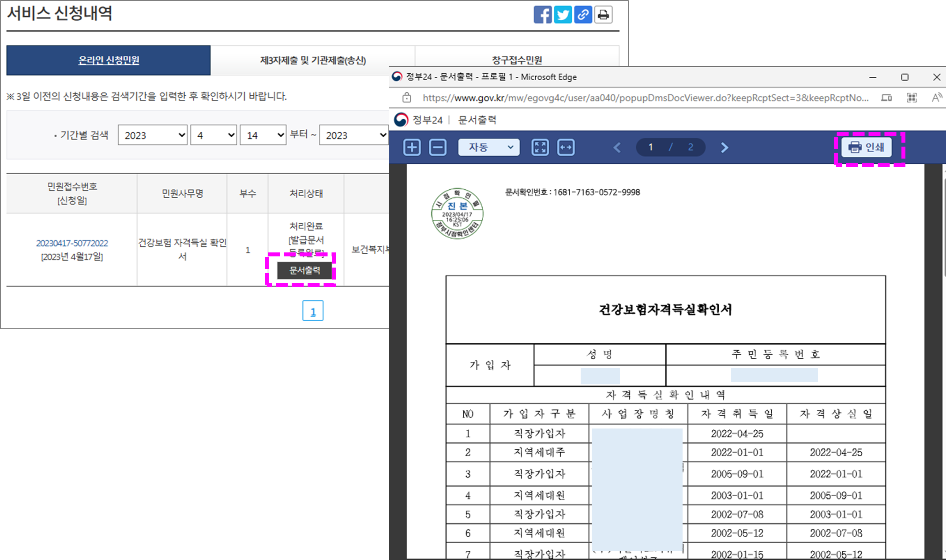Edit the page number field in the viewer
The height and width of the screenshot is (560, 946).
(x=650, y=147)
